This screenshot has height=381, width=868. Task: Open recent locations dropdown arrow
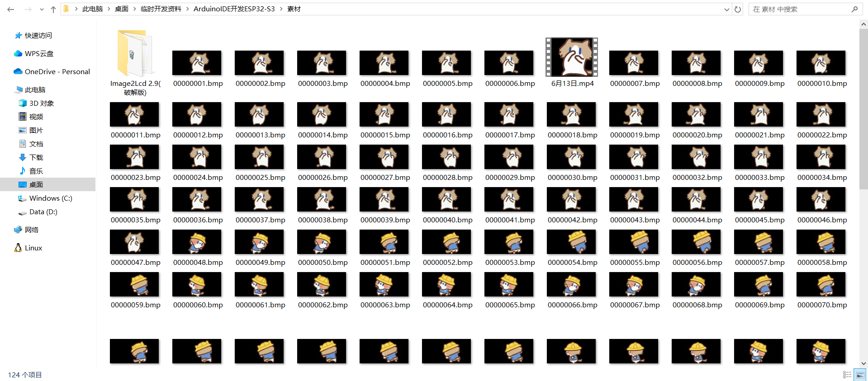pyautogui.click(x=42, y=9)
